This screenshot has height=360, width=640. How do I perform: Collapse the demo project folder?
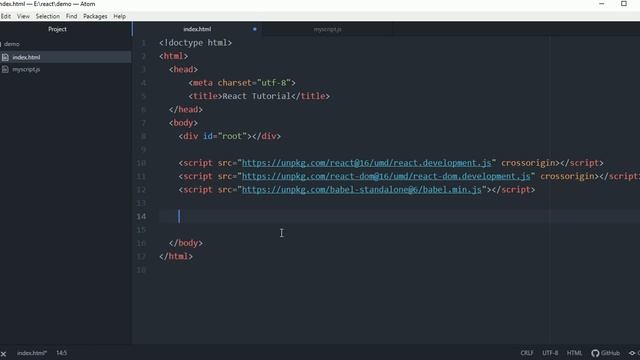click(11, 44)
